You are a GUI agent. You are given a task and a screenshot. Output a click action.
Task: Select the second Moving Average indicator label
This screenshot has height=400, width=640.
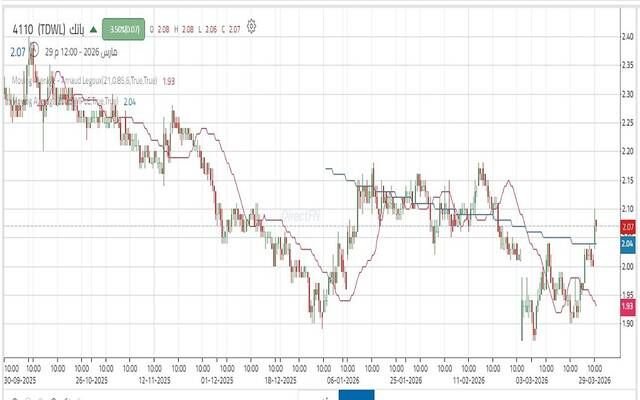pos(62,101)
